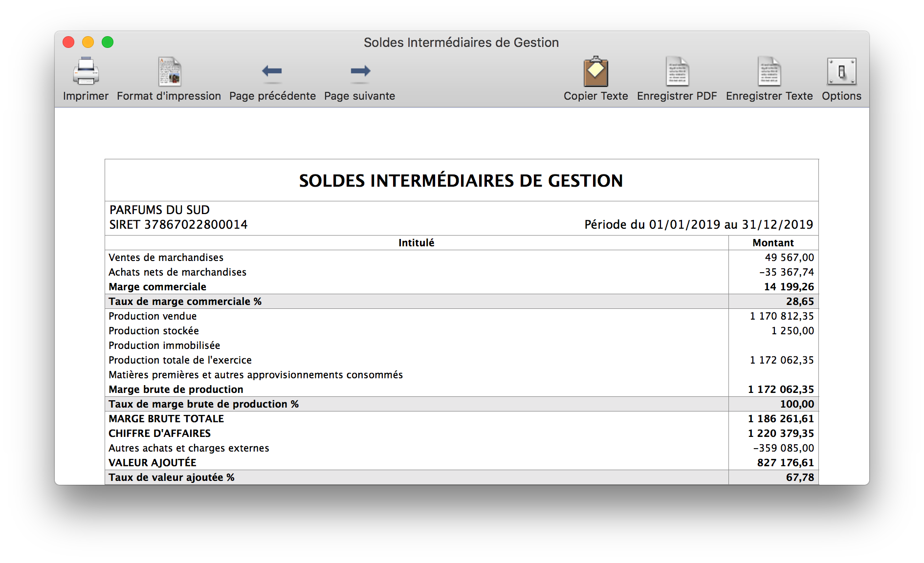
Task: Select Autres achats et charges externes label
Action: tap(189, 448)
